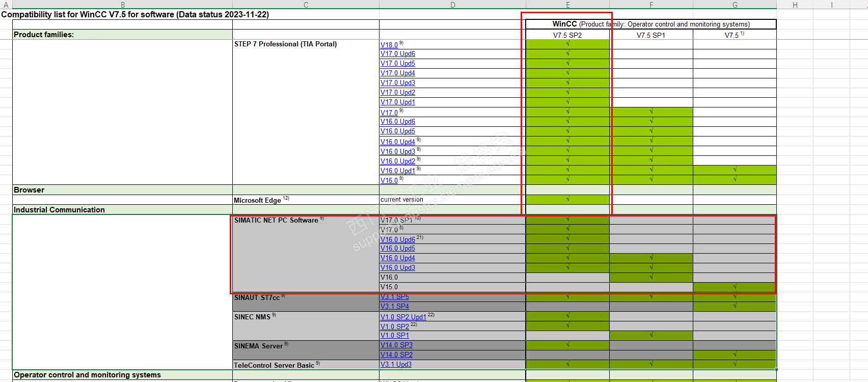Select column I header

(x=832, y=5)
